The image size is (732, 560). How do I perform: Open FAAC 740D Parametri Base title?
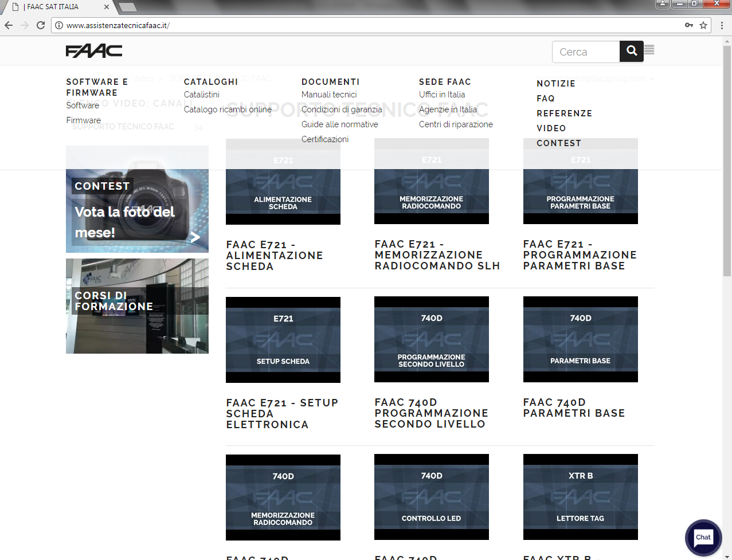pyautogui.click(x=574, y=408)
